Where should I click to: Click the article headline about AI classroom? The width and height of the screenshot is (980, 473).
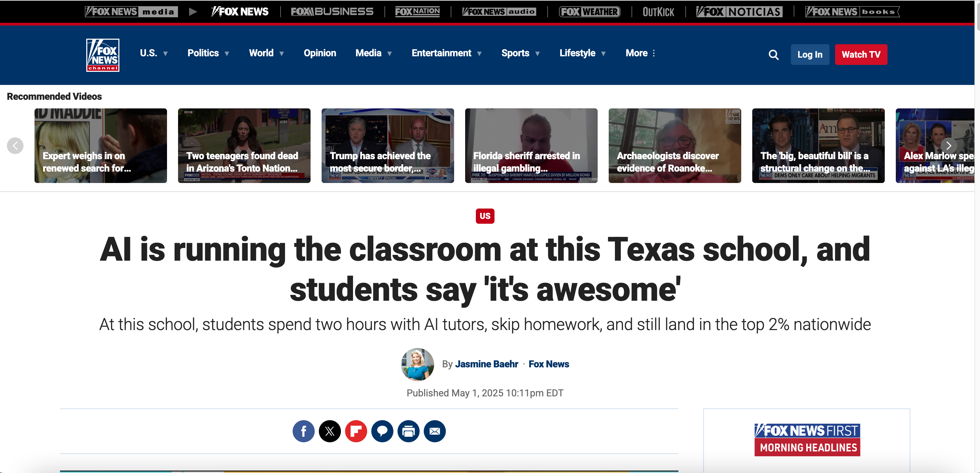(x=485, y=269)
